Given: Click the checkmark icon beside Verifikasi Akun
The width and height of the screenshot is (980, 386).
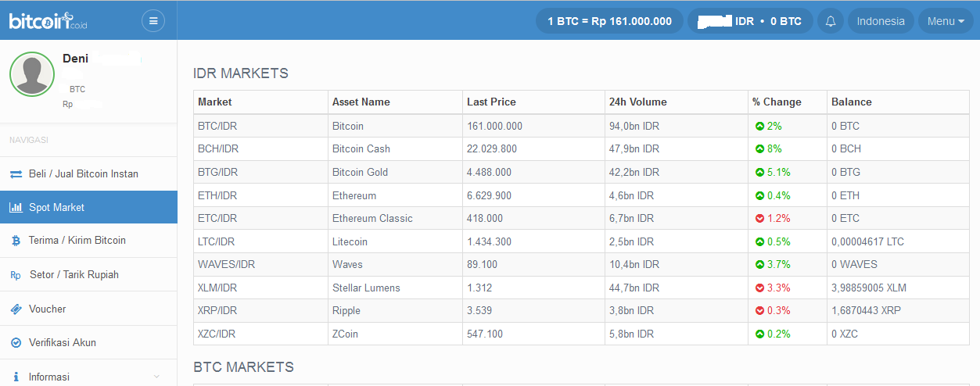Looking at the screenshot, I should 16,343.
